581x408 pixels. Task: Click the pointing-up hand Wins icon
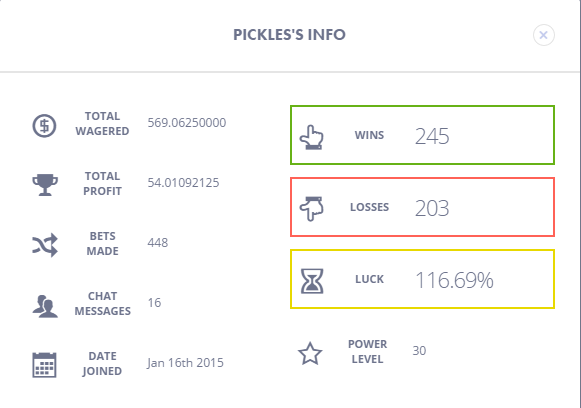[312, 137]
